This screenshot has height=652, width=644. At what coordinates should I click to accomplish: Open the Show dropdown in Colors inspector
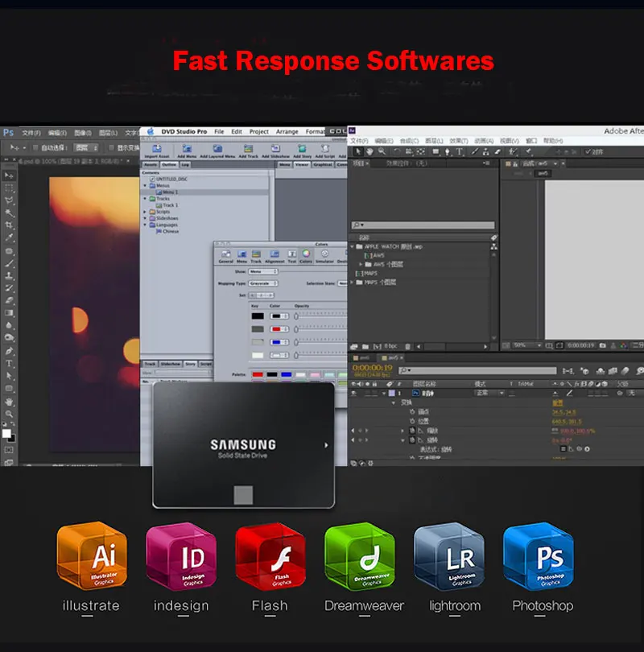point(263,271)
